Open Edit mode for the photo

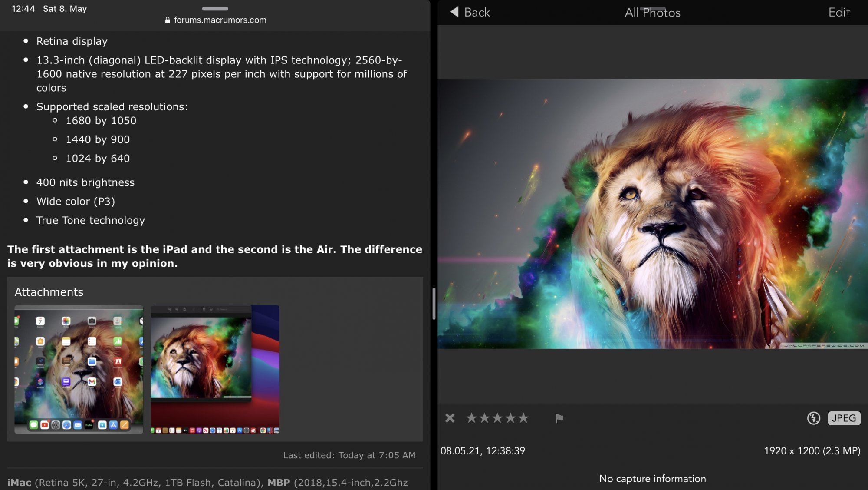point(838,12)
